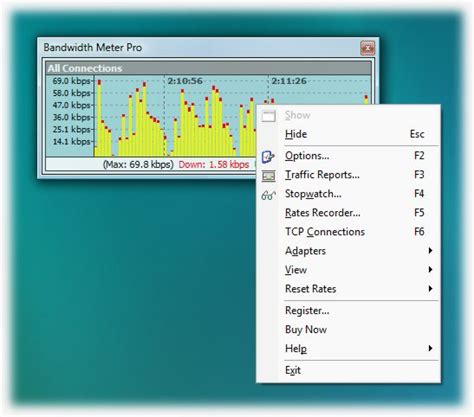Click the 36.0 kbps axis label
Screen dimensions: 474x417
[x=71, y=117]
